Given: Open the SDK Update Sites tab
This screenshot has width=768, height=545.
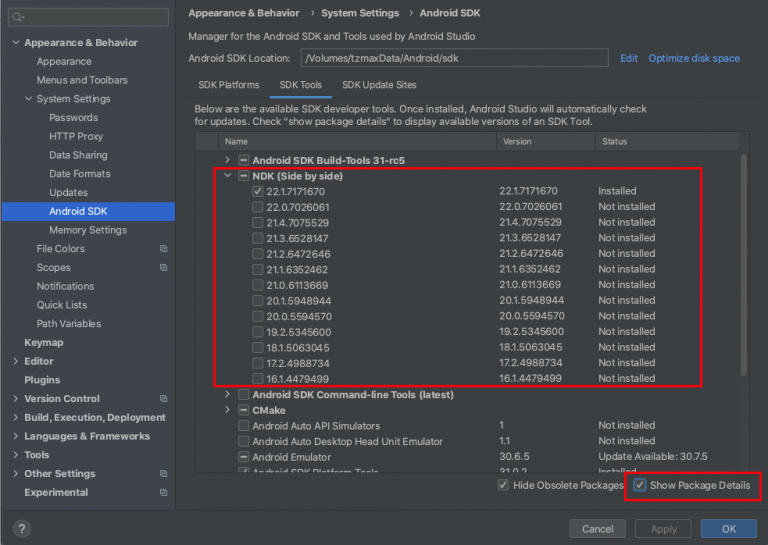Looking at the screenshot, I should coord(379,85).
